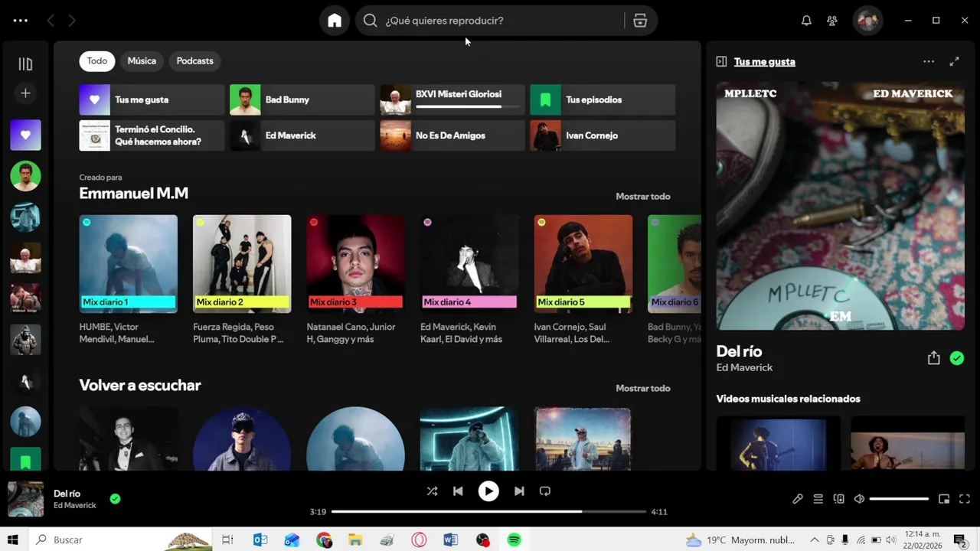The width and height of the screenshot is (980, 551).
Task: Open Bad Bunny shortcut tile
Action: coord(302,99)
